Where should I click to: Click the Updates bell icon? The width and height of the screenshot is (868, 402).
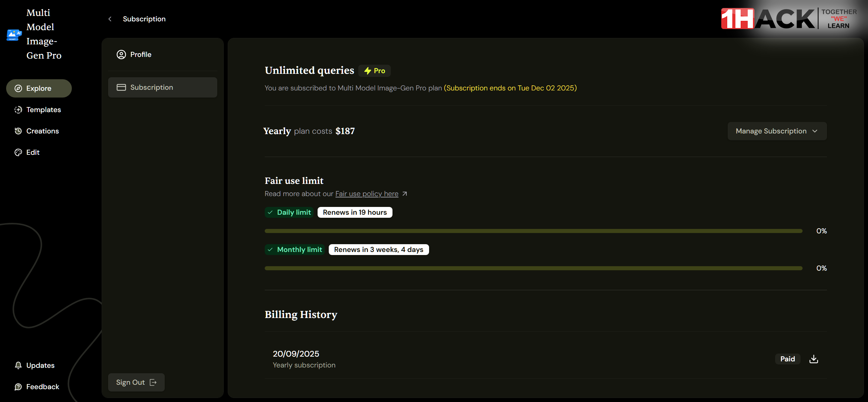click(x=18, y=365)
